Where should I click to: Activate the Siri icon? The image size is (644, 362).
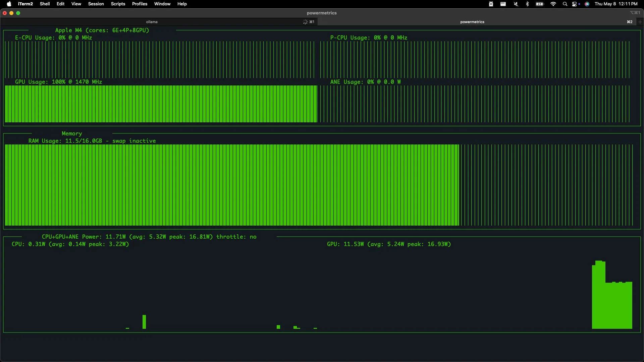tap(587, 4)
